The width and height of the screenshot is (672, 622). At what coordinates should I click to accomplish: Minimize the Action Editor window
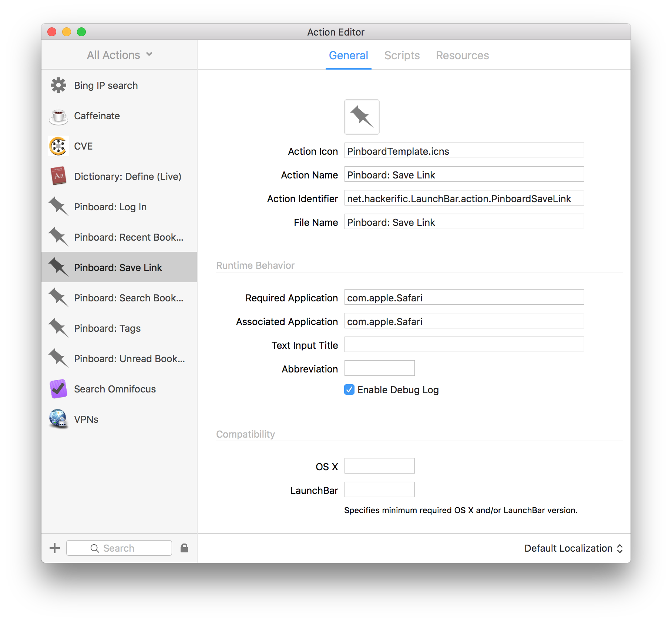(x=67, y=32)
